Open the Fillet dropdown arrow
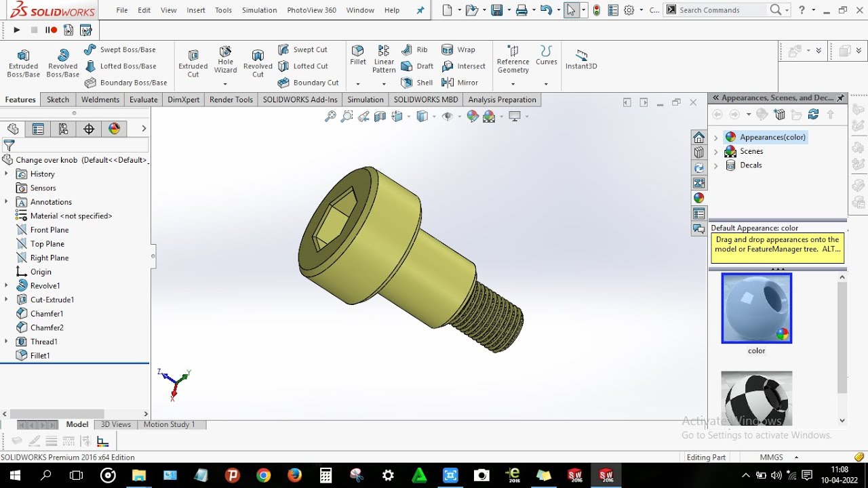The image size is (868, 488). (357, 84)
